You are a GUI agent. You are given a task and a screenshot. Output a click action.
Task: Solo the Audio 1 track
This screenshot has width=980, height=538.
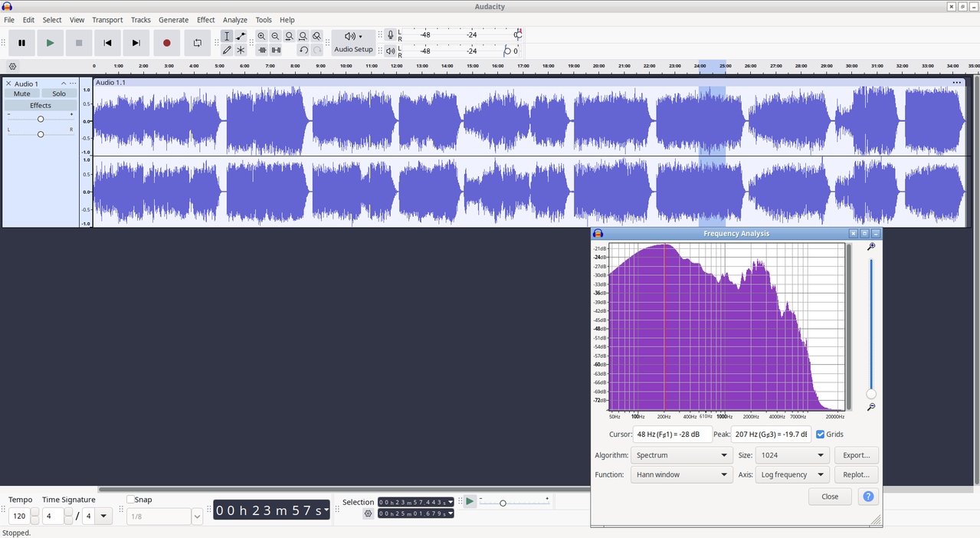[x=59, y=93]
